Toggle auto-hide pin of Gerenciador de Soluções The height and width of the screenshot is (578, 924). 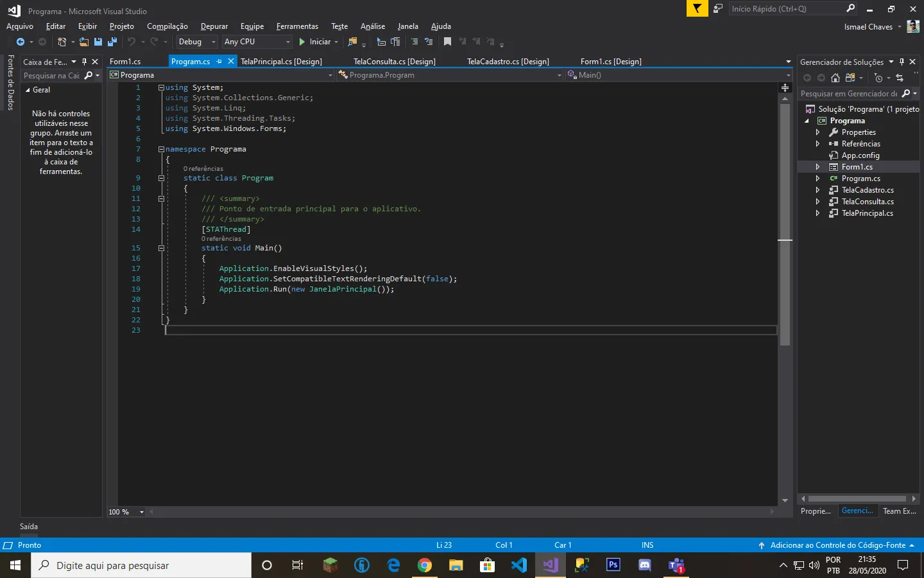[x=902, y=62]
